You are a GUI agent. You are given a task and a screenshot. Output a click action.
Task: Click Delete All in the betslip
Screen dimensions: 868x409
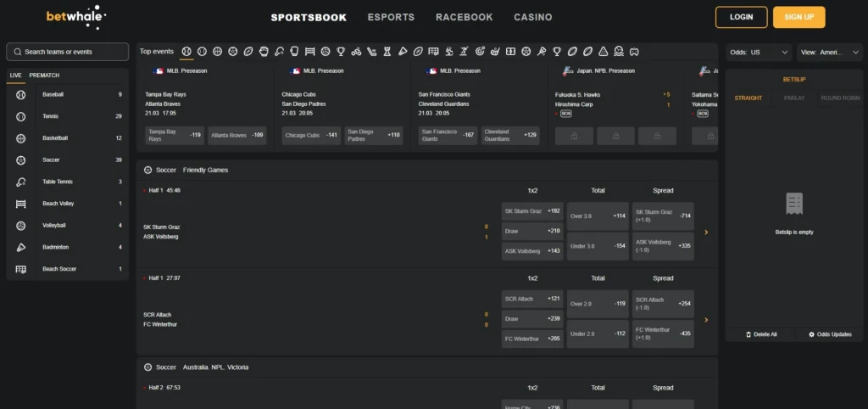pos(760,334)
